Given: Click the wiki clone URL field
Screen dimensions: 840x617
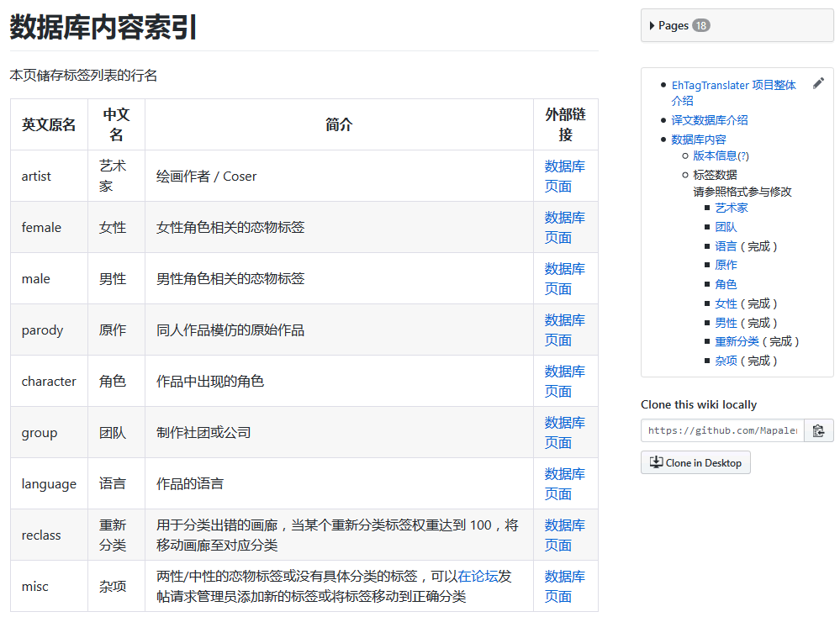Looking at the screenshot, I should (722, 430).
